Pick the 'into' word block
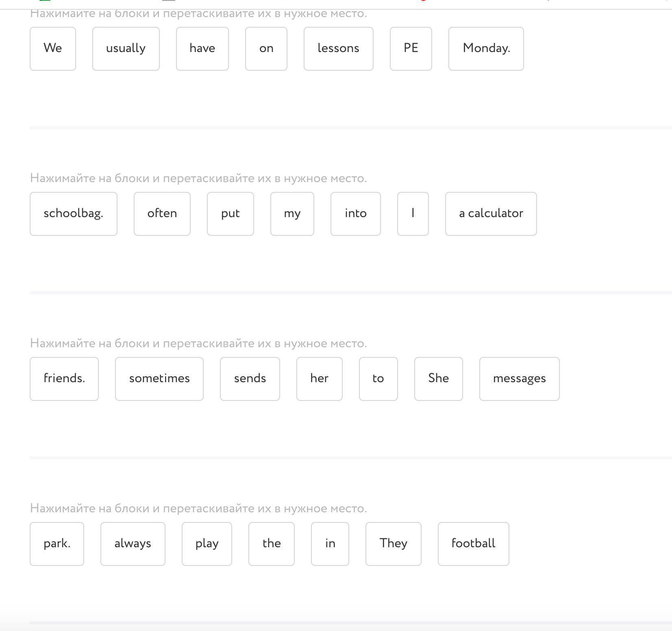The width and height of the screenshot is (672, 631). click(x=355, y=214)
